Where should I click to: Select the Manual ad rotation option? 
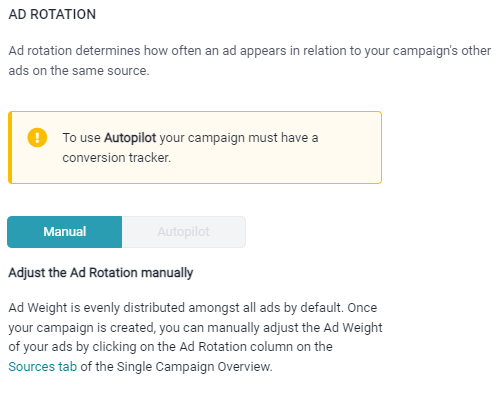click(65, 232)
